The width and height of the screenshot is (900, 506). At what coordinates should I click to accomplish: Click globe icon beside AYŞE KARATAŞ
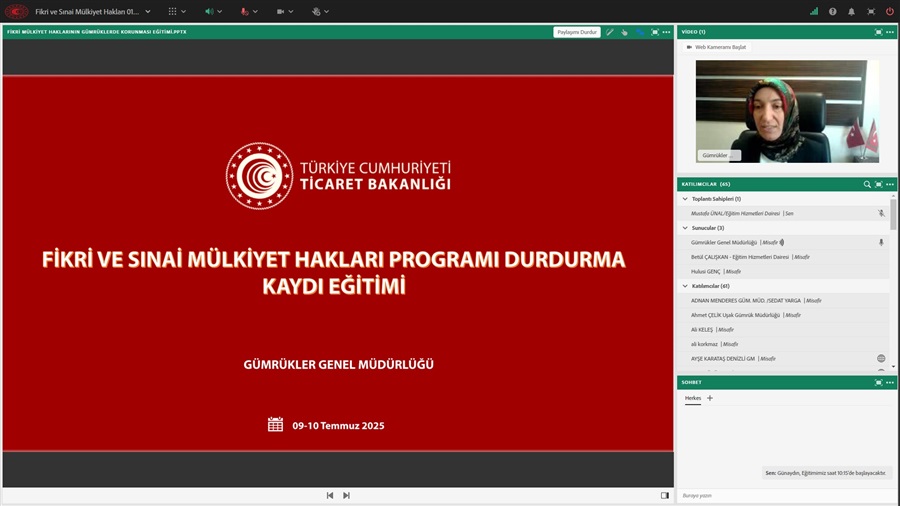tap(881, 359)
